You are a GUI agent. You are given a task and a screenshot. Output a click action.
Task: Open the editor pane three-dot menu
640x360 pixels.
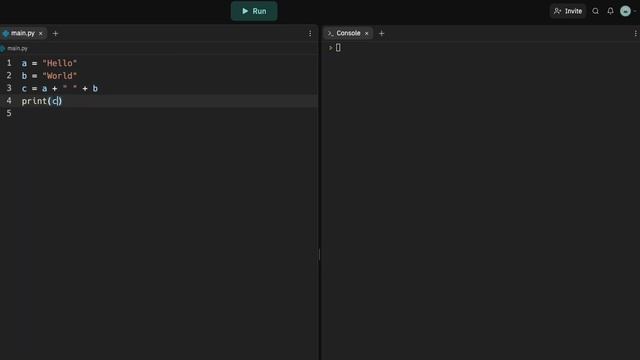310,33
